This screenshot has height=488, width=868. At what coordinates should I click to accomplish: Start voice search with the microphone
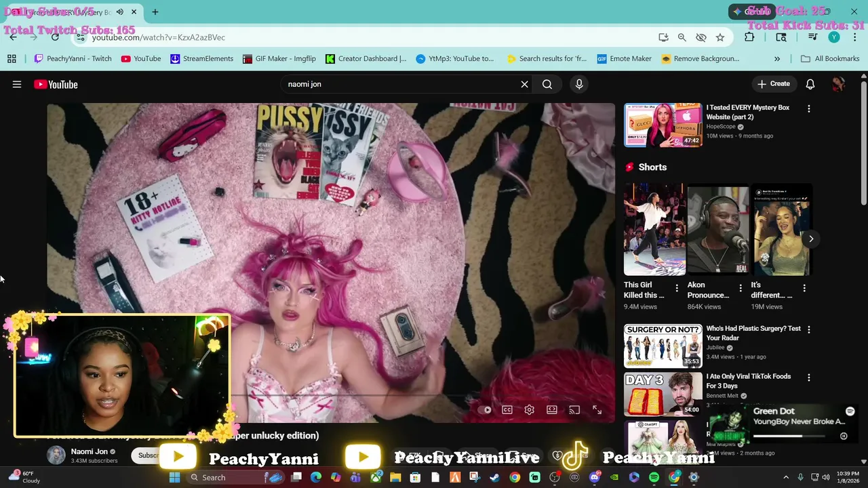(x=579, y=84)
